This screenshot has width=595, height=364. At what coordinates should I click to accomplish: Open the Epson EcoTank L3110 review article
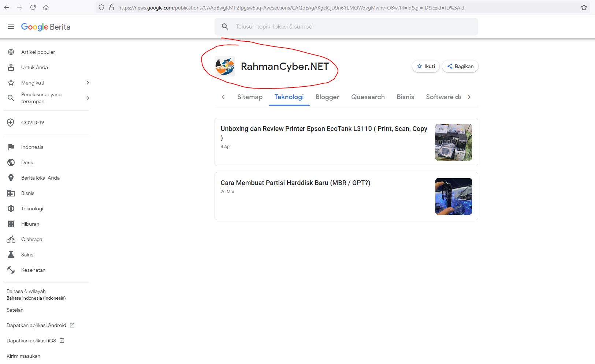pos(324,133)
